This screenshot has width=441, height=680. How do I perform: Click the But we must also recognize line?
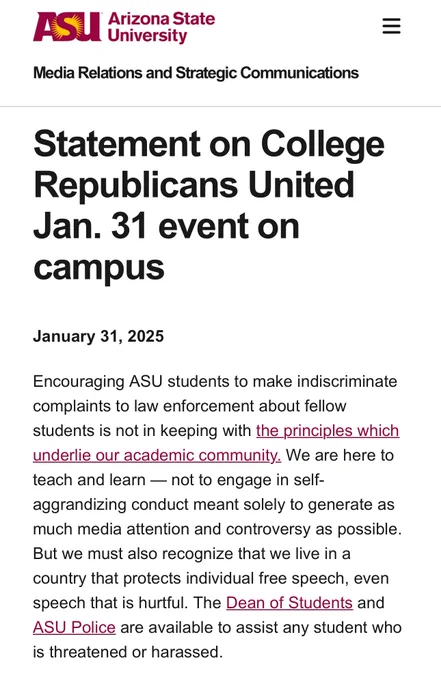(x=192, y=554)
